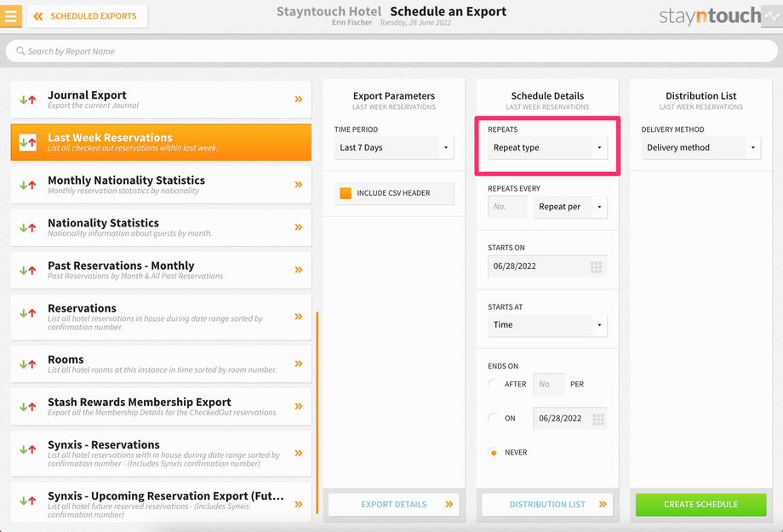Select the Ends On After radio button

pyautogui.click(x=494, y=384)
